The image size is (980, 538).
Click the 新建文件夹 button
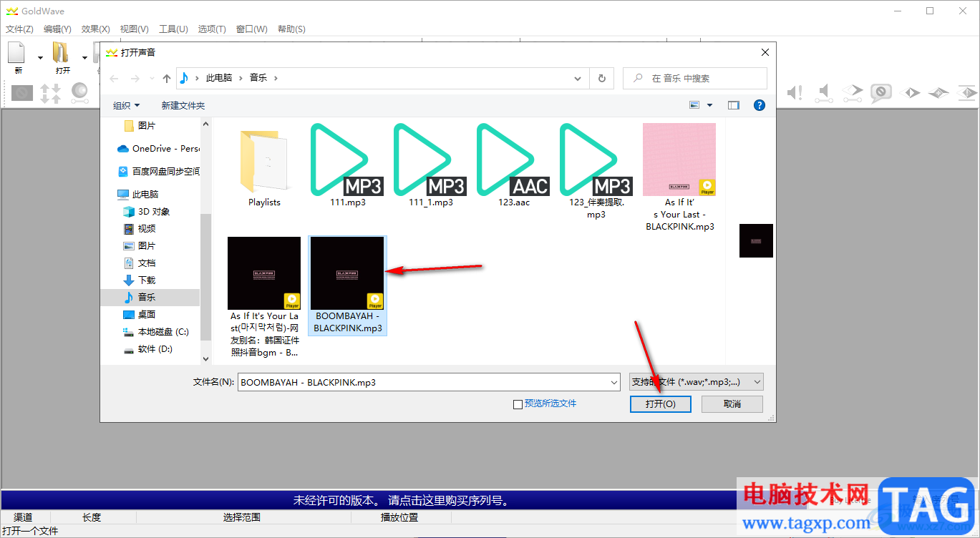tap(183, 105)
